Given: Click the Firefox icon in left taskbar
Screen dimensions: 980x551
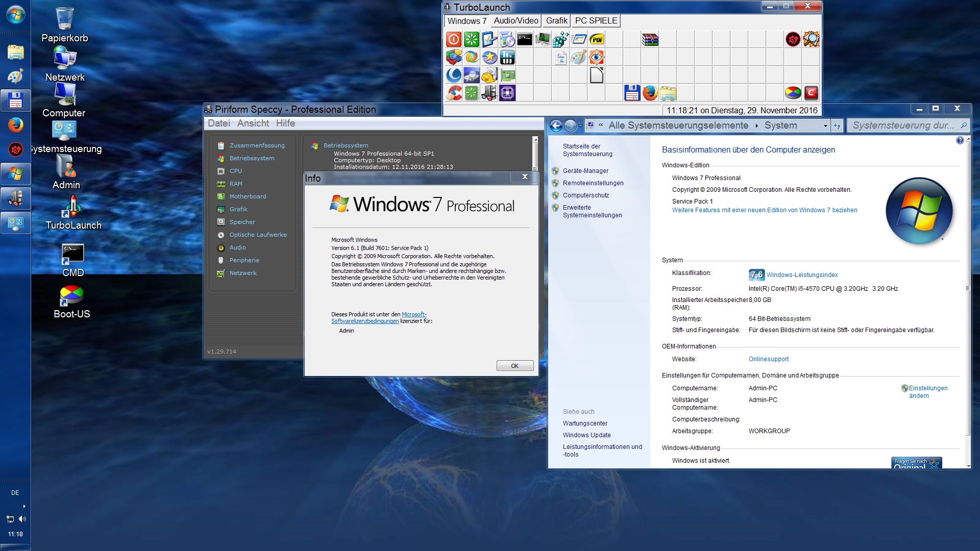Looking at the screenshot, I should [x=15, y=124].
